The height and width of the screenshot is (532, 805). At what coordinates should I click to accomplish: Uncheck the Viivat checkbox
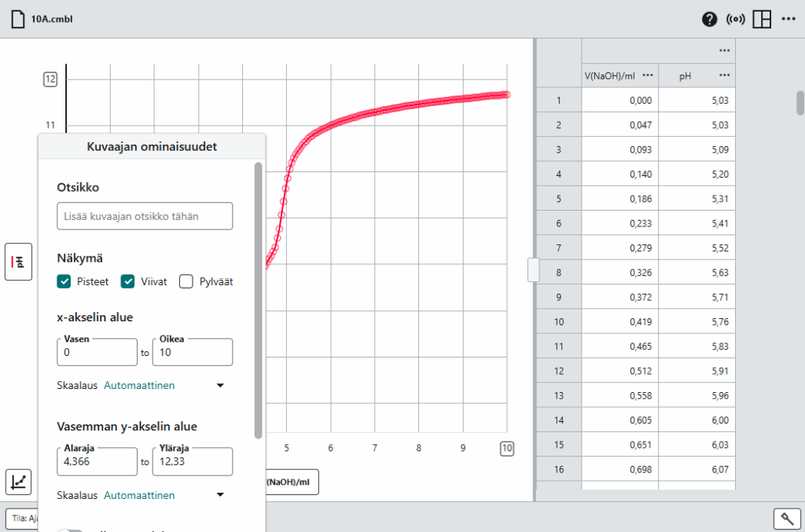pos(127,281)
